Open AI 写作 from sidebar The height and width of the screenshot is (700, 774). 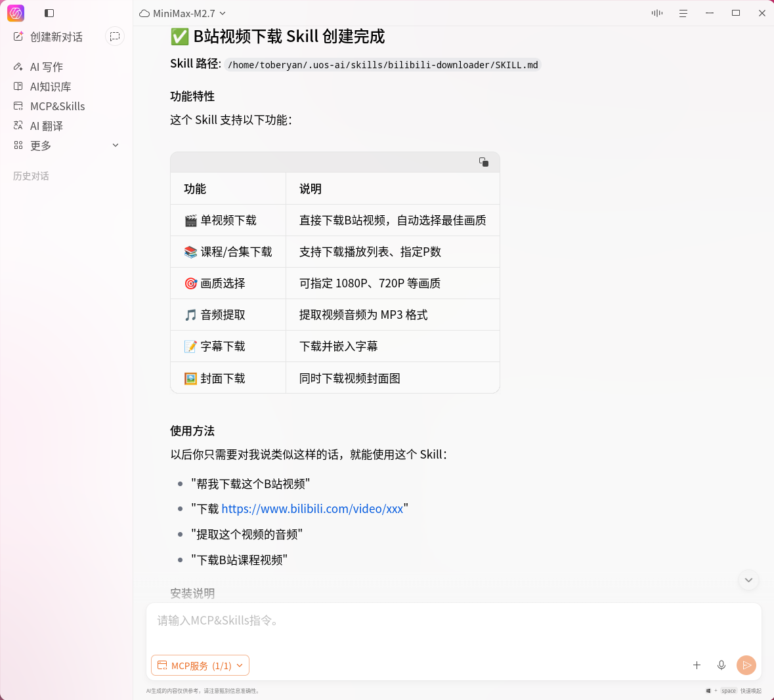point(47,67)
